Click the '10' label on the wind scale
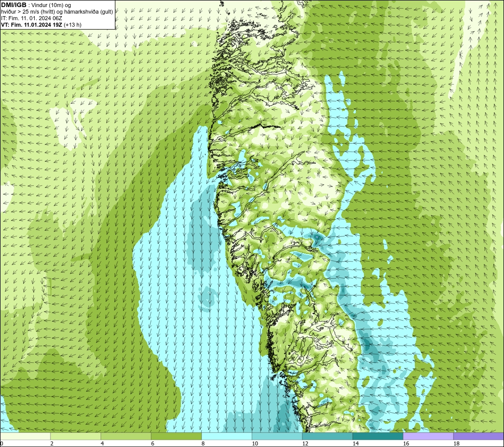 pyautogui.click(x=255, y=444)
